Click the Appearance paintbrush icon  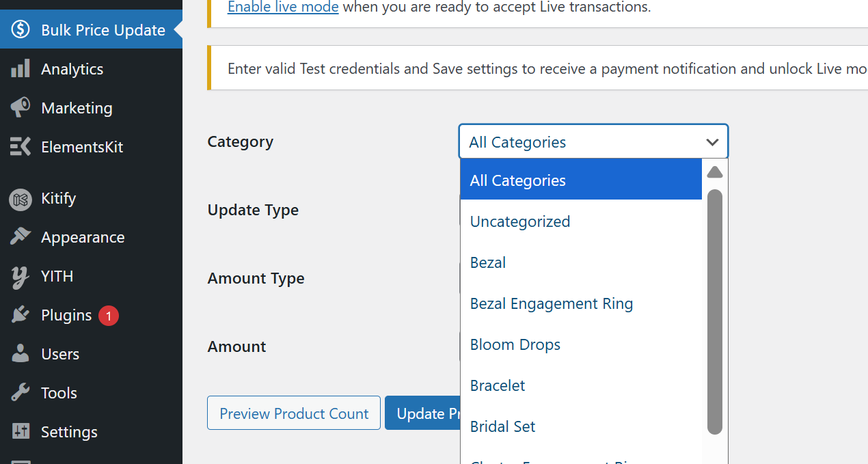[21, 237]
